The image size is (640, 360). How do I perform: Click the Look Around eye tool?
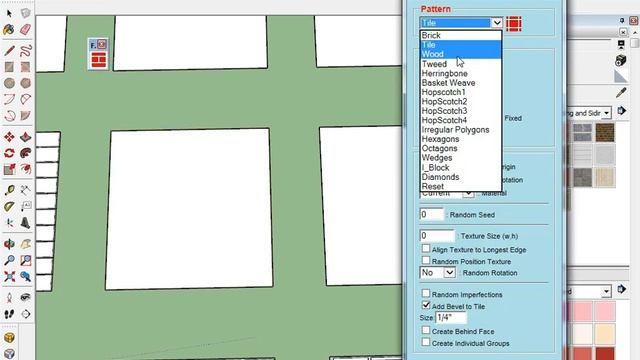(x=26, y=298)
